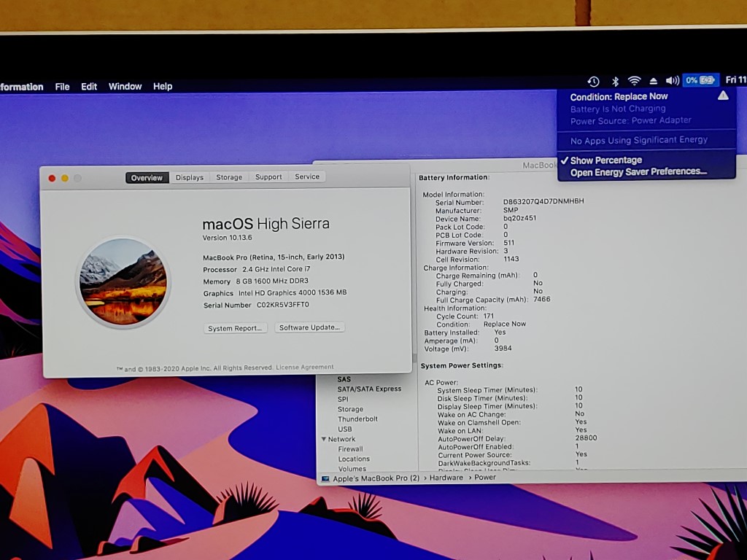
Task: Click the battery warning triangle icon
Action: tap(723, 96)
